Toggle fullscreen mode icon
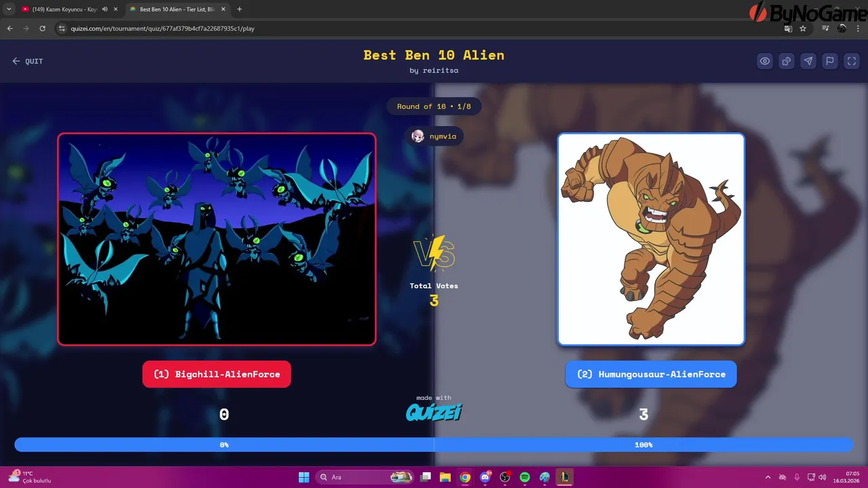This screenshot has width=868, height=488. pos(851,61)
